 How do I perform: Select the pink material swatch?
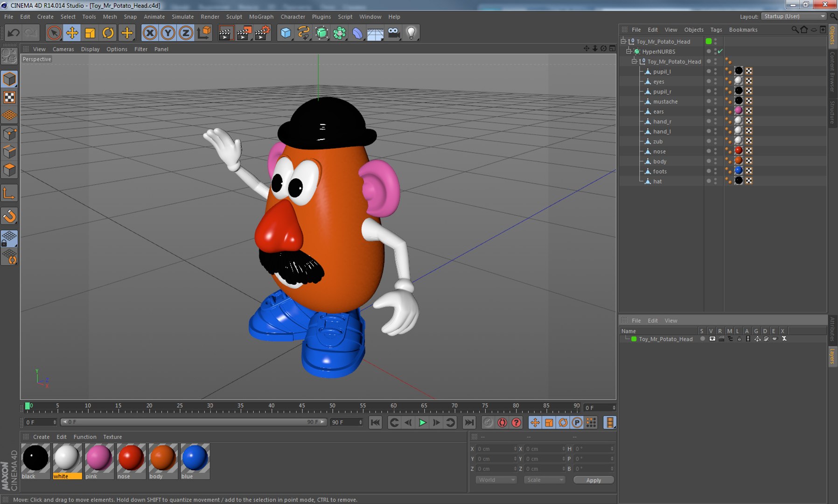click(99, 461)
